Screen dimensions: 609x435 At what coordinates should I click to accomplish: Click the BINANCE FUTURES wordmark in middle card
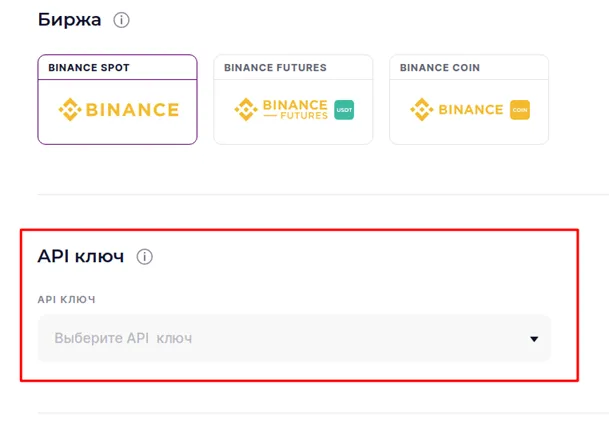pos(293,110)
